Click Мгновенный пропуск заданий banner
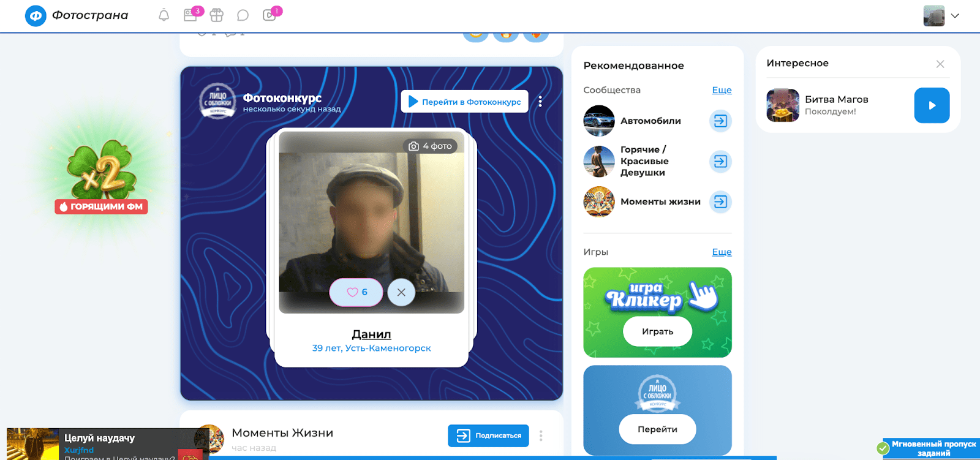The image size is (980, 460). pos(928,448)
